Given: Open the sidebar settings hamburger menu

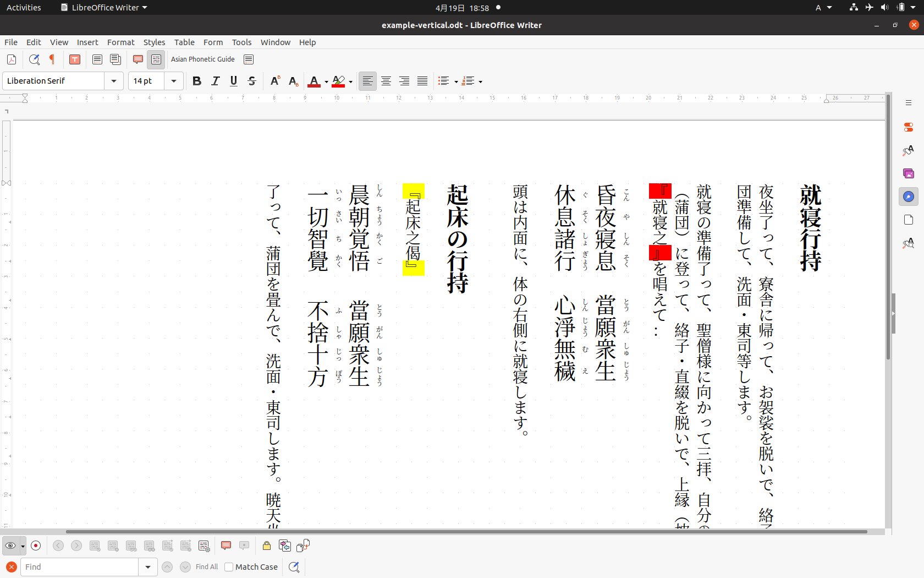Looking at the screenshot, I should click(x=909, y=103).
